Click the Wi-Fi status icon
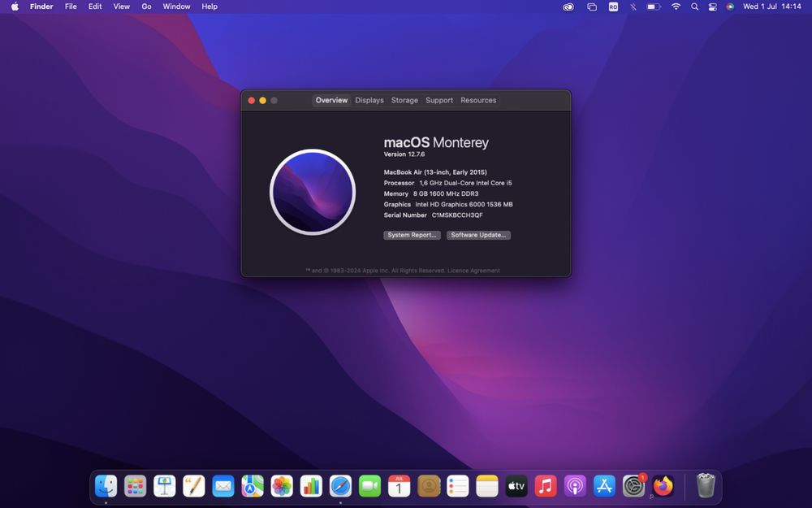This screenshot has width=812, height=508. pyautogui.click(x=676, y=7)
